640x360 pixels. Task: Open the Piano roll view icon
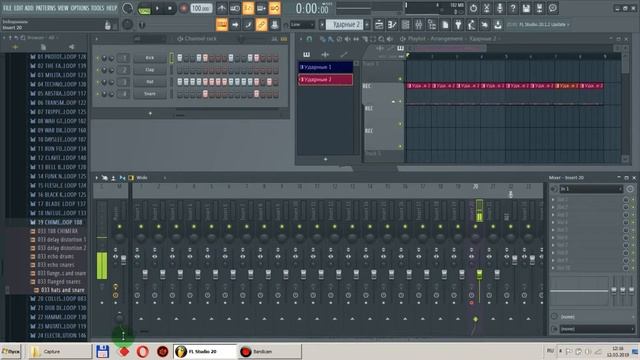[x=392, y=24]
